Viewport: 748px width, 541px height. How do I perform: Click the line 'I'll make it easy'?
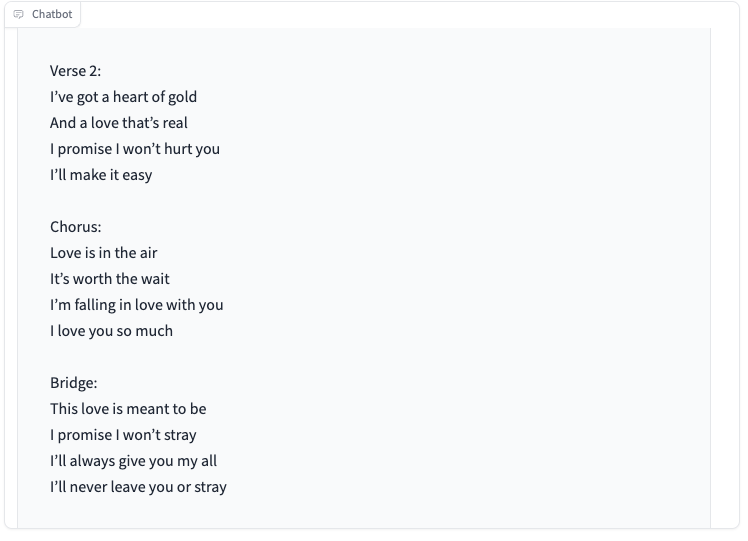[x=101, y=175]
